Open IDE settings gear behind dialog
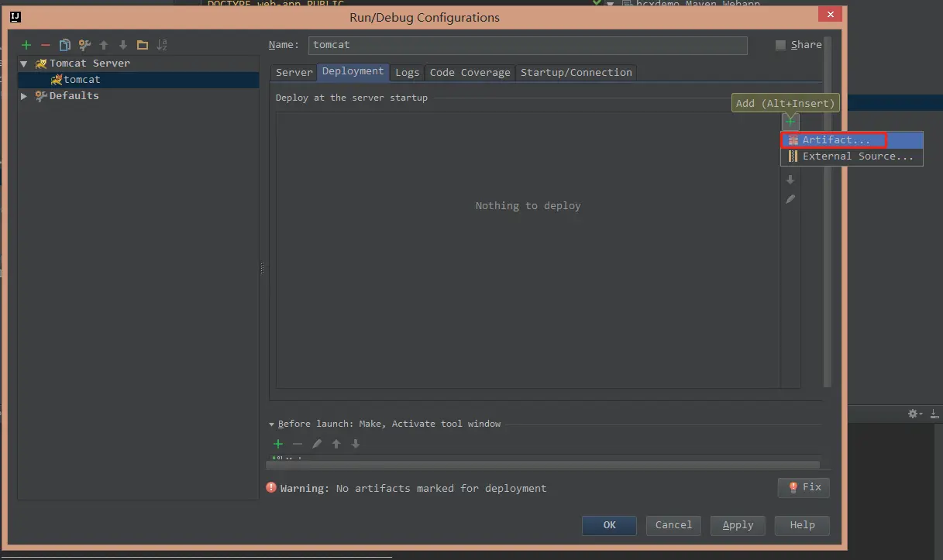The image size is (943, 560). [914, 414]
